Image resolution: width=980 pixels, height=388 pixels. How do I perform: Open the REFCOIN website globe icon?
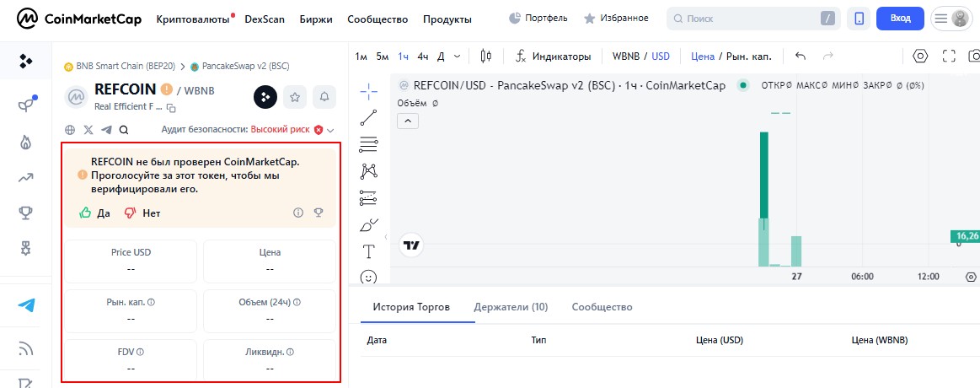click(x=71, y=130)
